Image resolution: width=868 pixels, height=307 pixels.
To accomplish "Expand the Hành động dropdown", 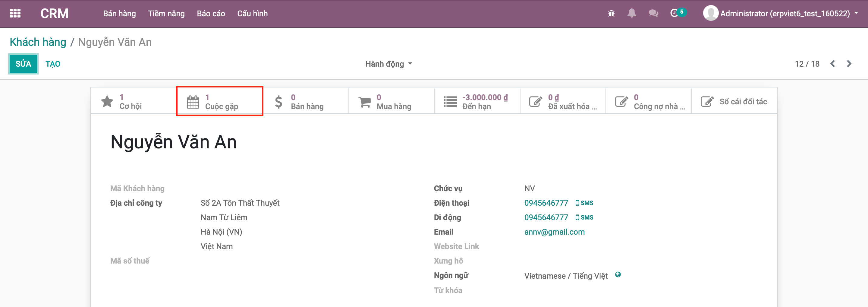I will pyautogui.click(x=388, y=64).
